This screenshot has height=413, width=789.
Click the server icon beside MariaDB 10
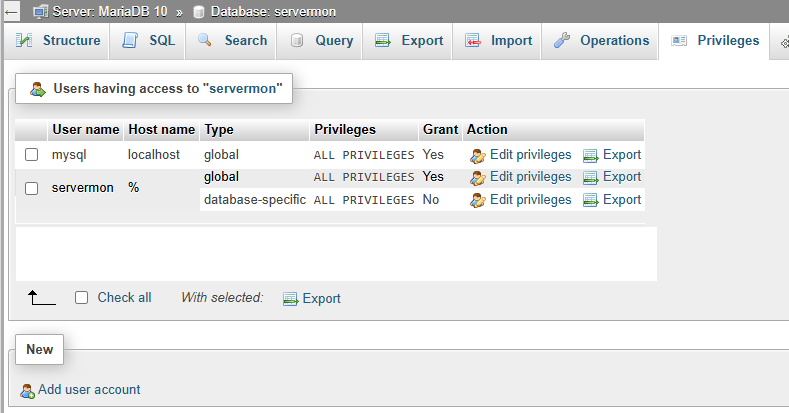pos(40,12)
